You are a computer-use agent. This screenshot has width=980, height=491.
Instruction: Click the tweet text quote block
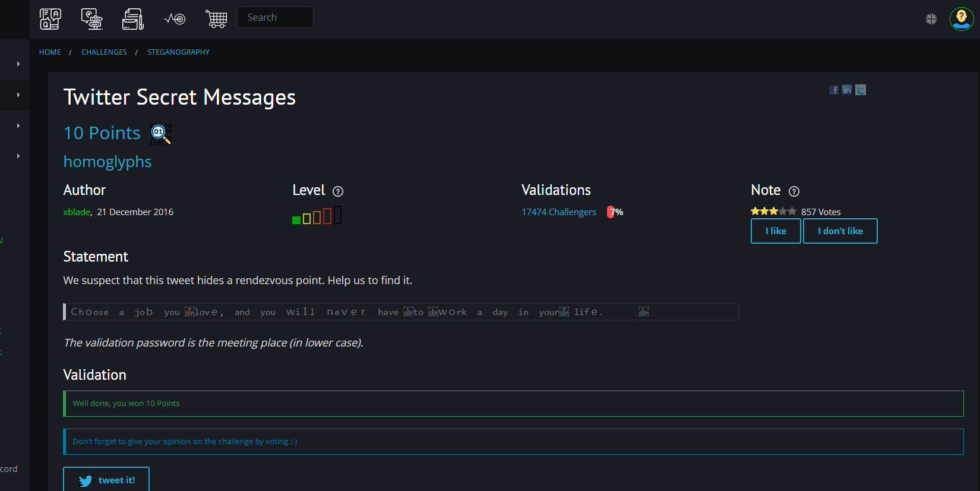click(x=401, y=312)
